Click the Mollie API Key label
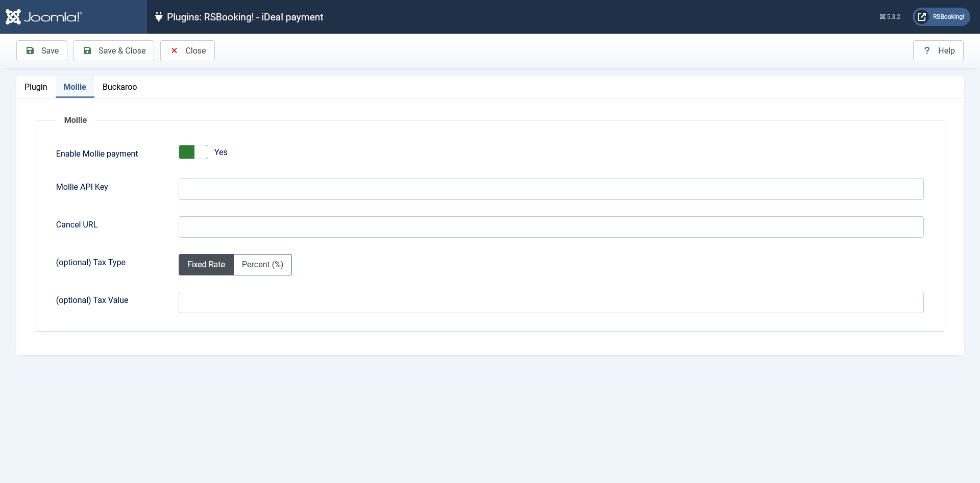This screenshot has height=483, width=980. tap(82, 187)
